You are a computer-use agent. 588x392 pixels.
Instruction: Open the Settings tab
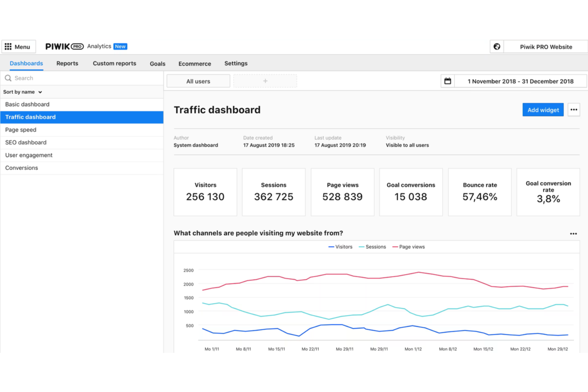tap(236, 64)
